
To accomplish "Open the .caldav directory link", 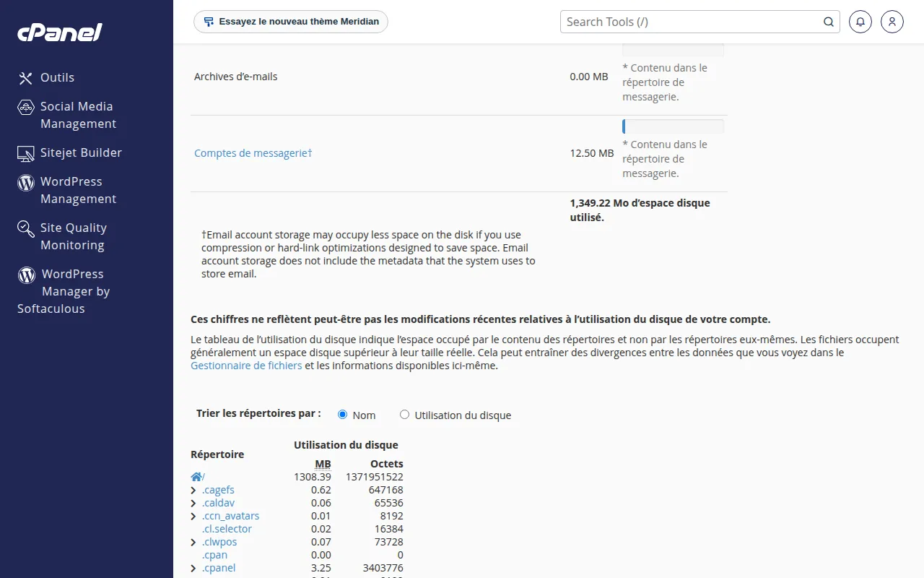I will coord(218,503).
